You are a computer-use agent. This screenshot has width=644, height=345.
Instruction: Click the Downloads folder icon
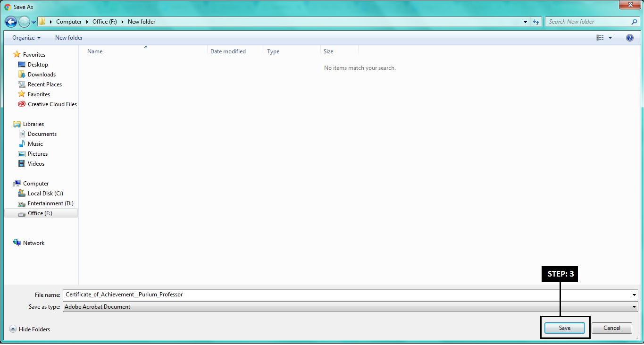[x=22, y=75]
